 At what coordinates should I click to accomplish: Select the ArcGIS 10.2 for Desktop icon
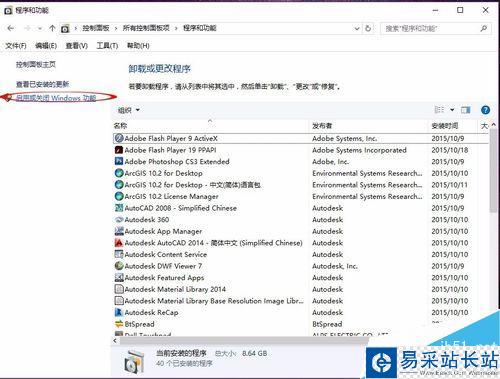(119, 173)
